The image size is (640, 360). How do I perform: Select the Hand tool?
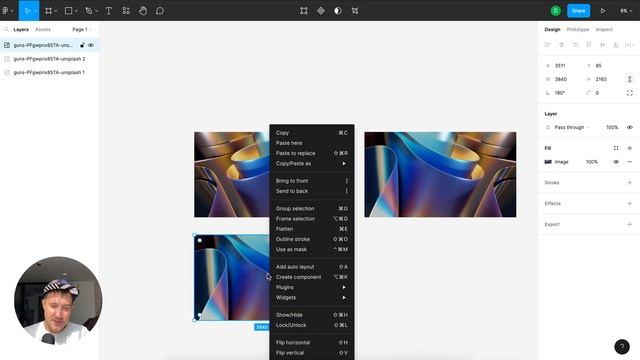click(x=143, y=11)
